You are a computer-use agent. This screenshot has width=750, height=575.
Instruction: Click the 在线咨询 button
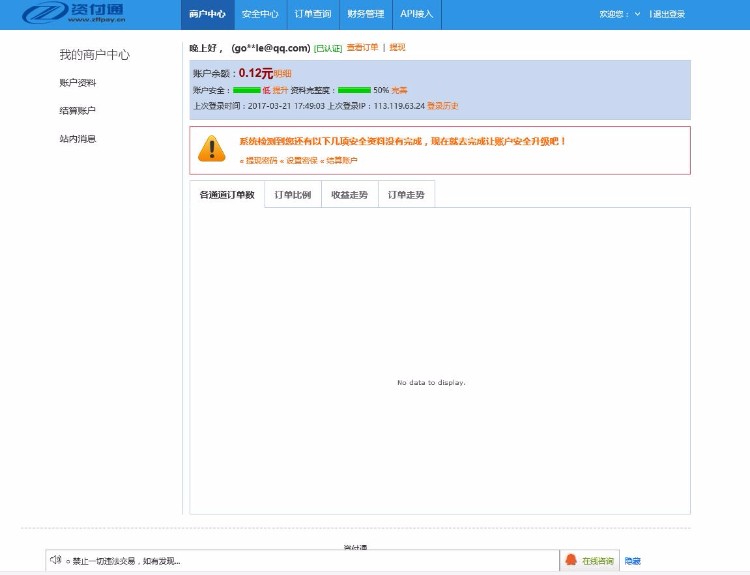point(590,560)
